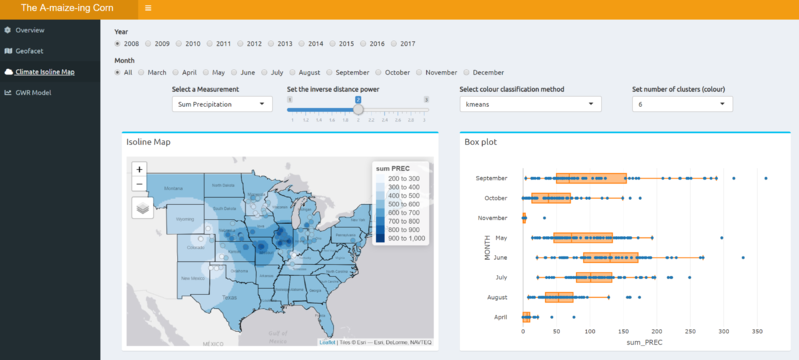Zoom out on the isoline map
Image resolution: width=799 pixels, height=360 pixels.
point(140,184)
